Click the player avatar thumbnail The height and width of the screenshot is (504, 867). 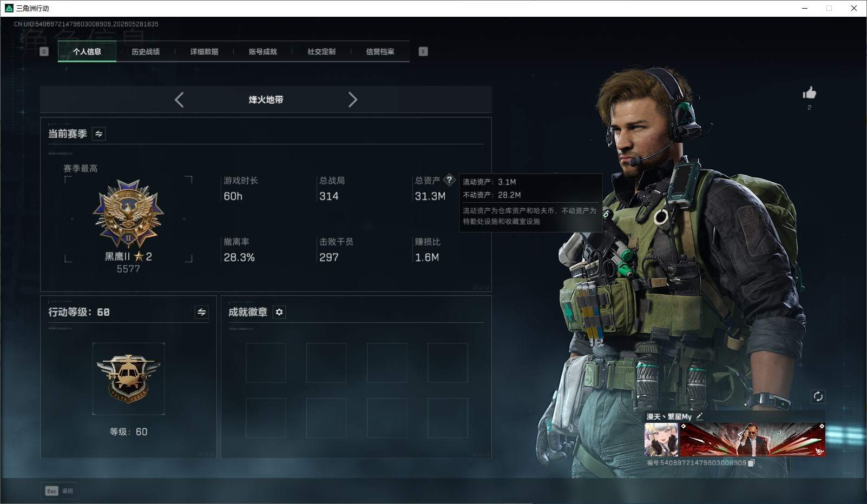[x=661, y=440]
